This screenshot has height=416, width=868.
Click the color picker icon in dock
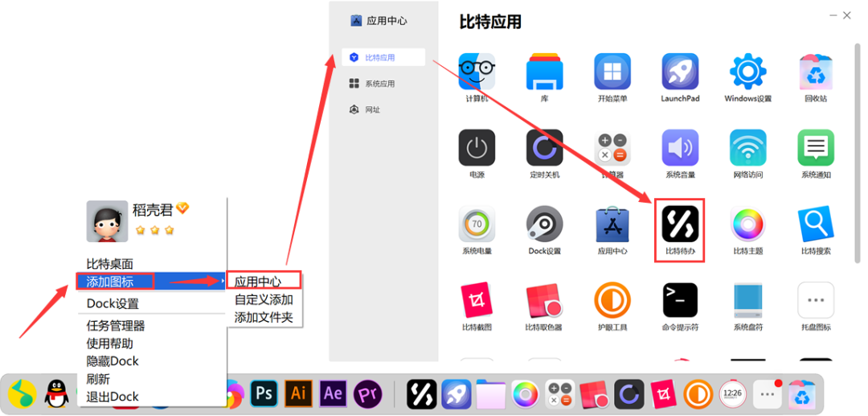595,393
